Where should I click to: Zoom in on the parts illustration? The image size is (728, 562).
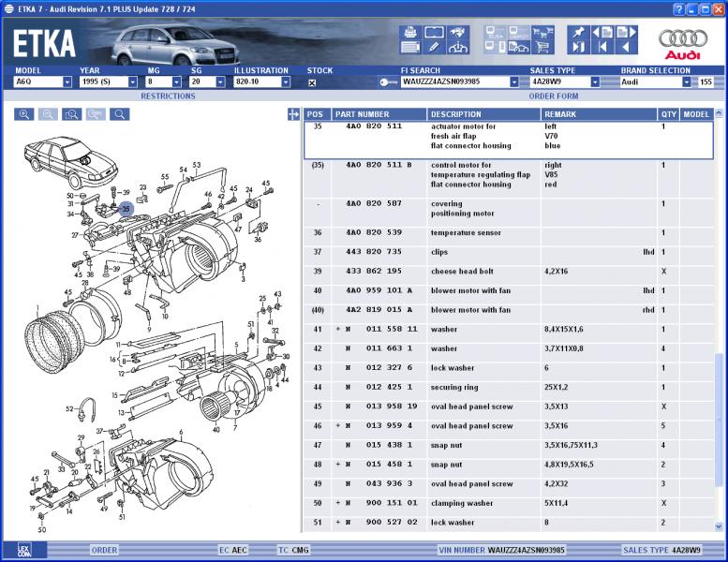23,114
